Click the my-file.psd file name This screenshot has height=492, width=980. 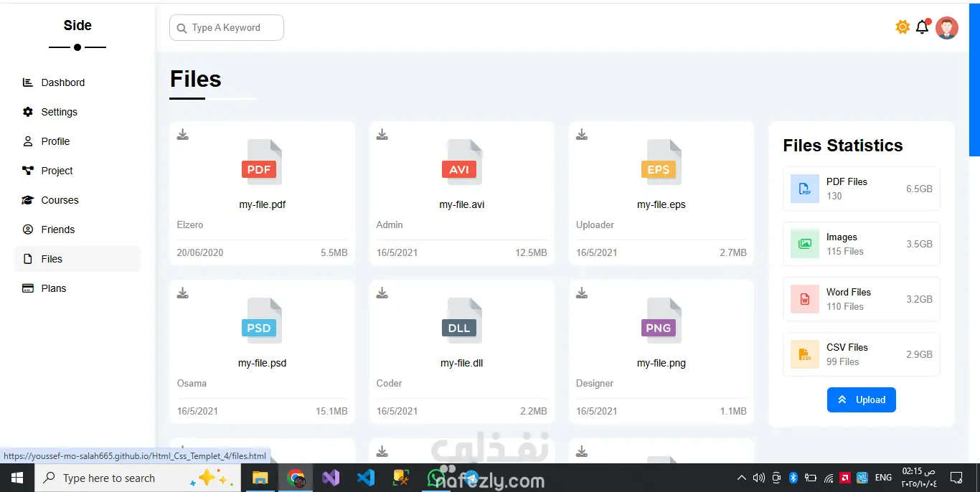click(263, 363)
